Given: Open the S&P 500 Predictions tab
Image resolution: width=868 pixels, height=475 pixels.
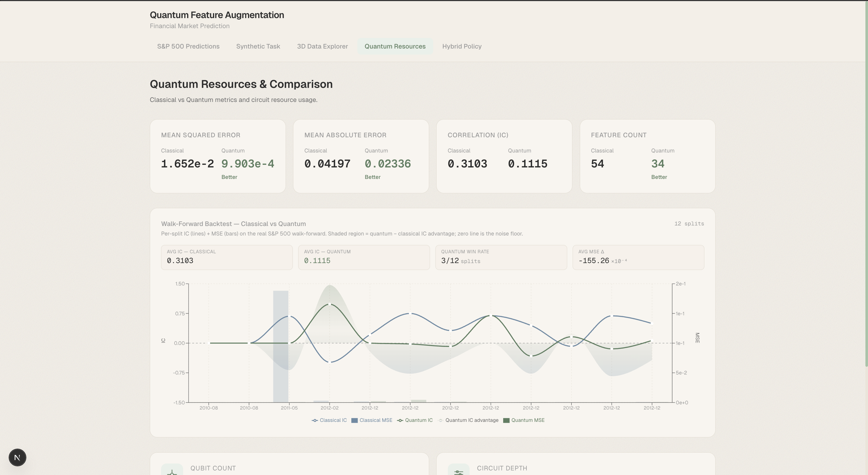Looking at the screenshot, I should [188, 47].
